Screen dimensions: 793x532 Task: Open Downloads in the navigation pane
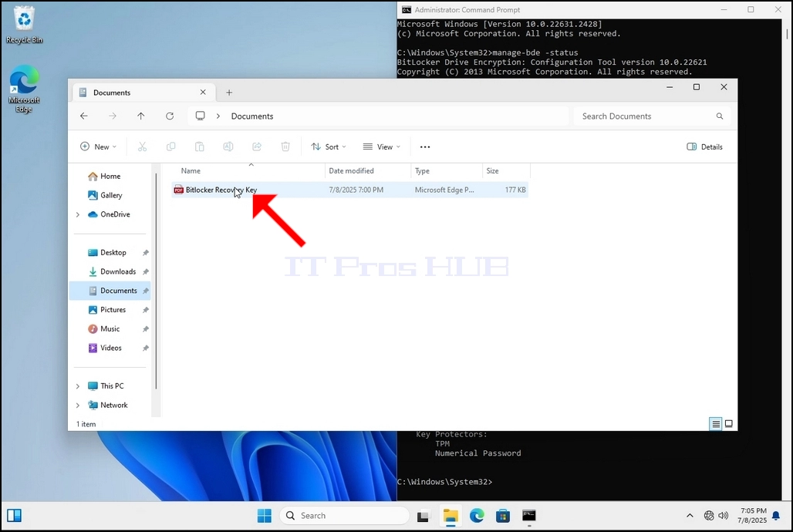pos(112,271)
